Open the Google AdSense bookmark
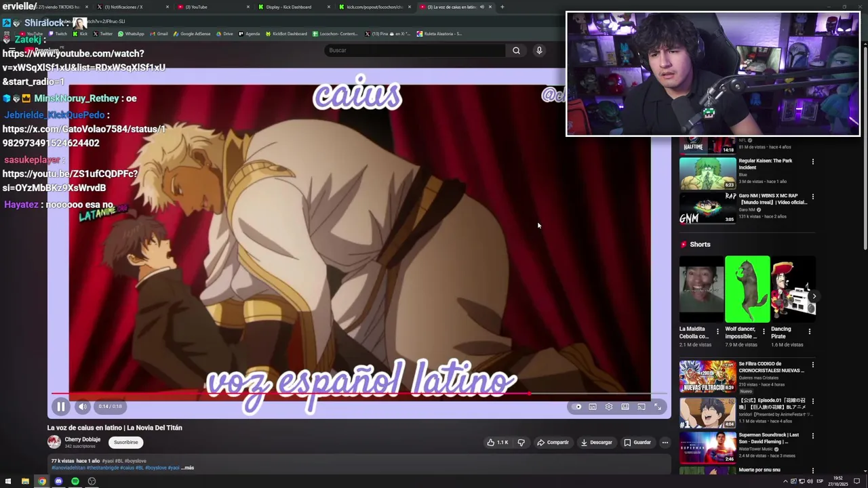The width and height of the screenshot is (868, 488). (x=192, y=33)
